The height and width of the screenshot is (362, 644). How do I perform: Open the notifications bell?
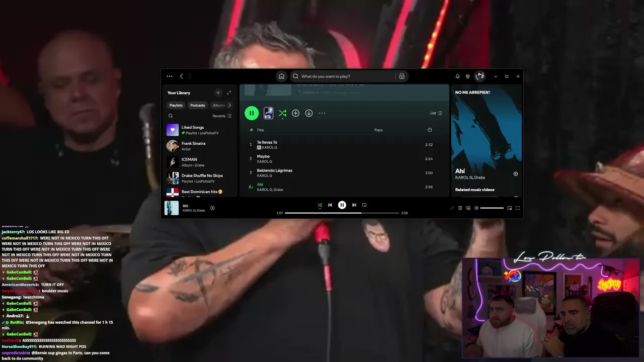click(x=457, y=76)
